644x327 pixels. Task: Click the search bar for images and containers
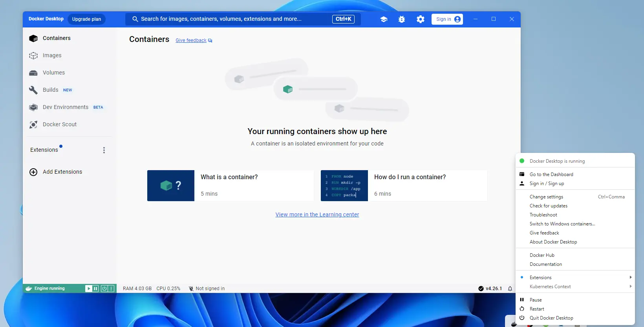click(x=236, y=19)
